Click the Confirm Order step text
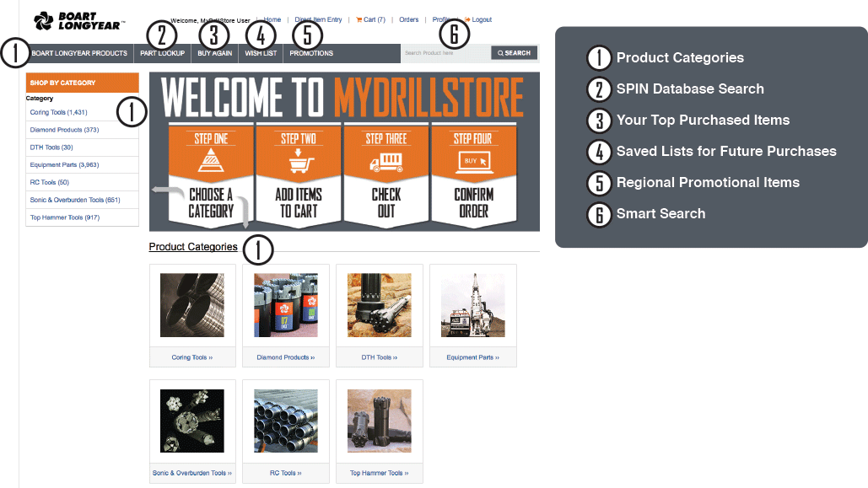Screen dimensions: 868x488 [474, 202]
